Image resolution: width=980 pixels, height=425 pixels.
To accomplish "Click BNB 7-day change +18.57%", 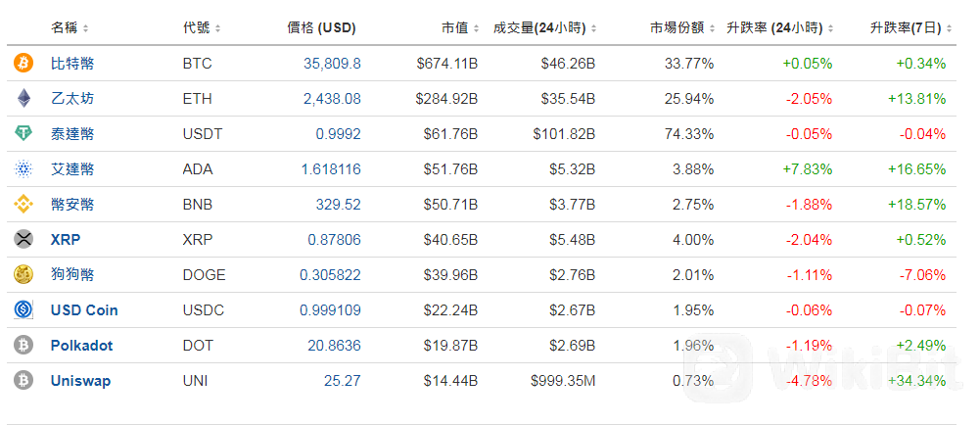I will click(x=918, y=205).
